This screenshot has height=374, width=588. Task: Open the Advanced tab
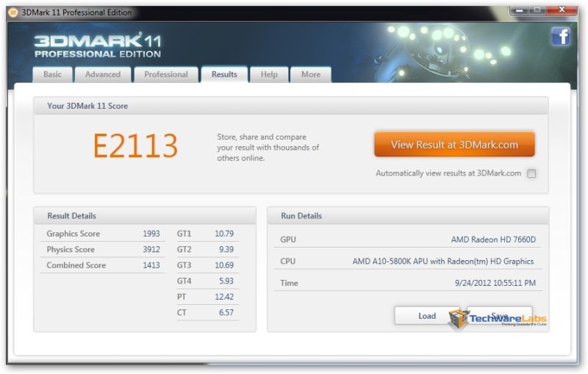103,74
